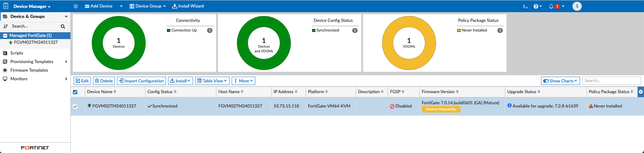The image size is (644, 153).
Task: Click the Add Device button
Action: 99,6
